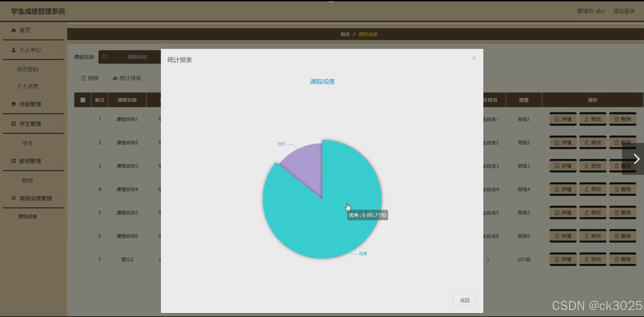
Task: Collapse the 班级管理 menu chevron
Action: [58, 104]
